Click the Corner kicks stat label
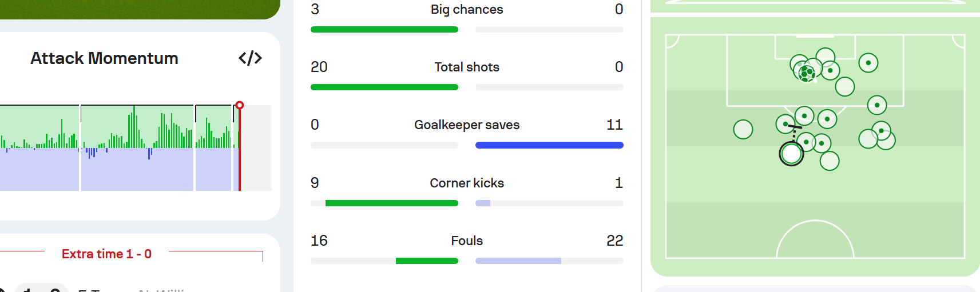The width and height of the screenshot is (980, 292). (467, 183)
